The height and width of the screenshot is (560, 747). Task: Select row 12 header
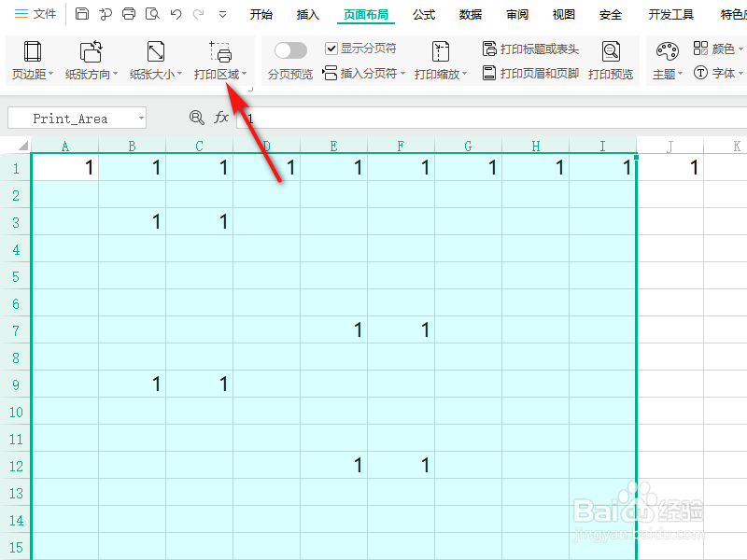(16, 465)
